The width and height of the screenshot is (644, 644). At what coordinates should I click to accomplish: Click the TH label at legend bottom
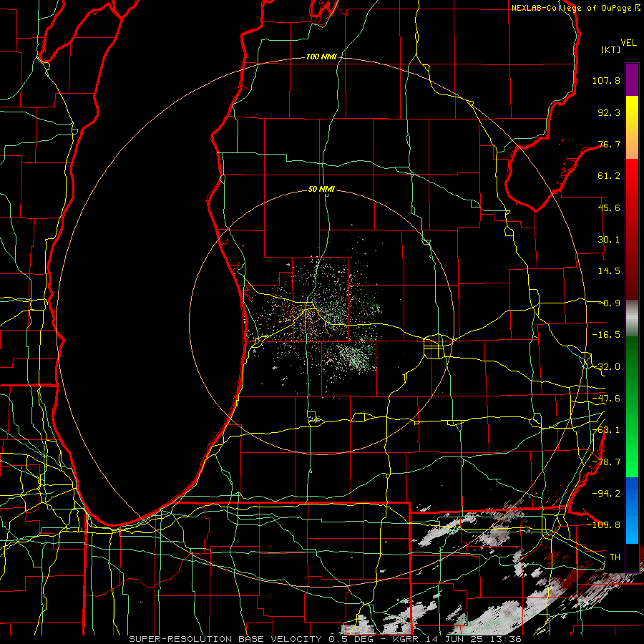615,557
